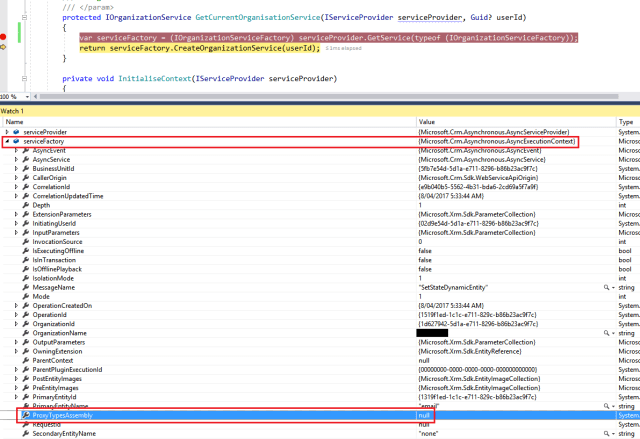Click the wrench icon beside IsExecutingOffline
Viewport: 640px width, 439px height.
click(25, 249)
